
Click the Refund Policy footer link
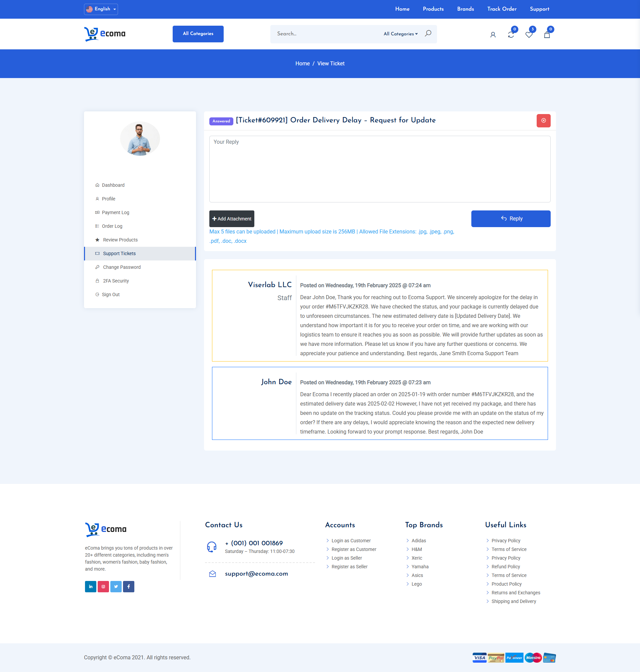[x=505, y=567]
